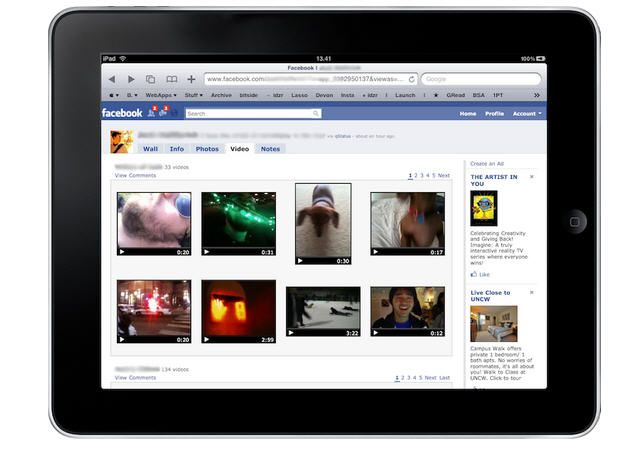The width and height of the screenshot is (630, 450).
Task: Switch to the Wall tab
Action: [x=150, y=149]
